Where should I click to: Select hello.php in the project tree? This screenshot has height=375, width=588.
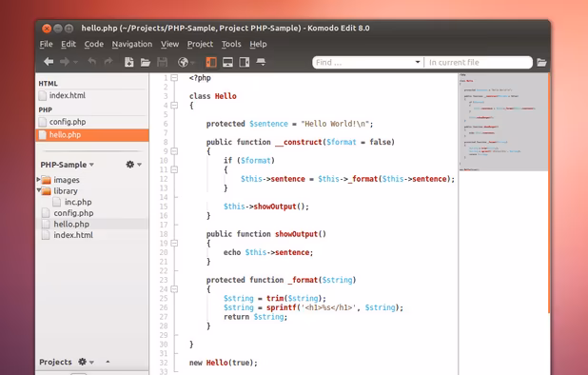tap(71, 225)
